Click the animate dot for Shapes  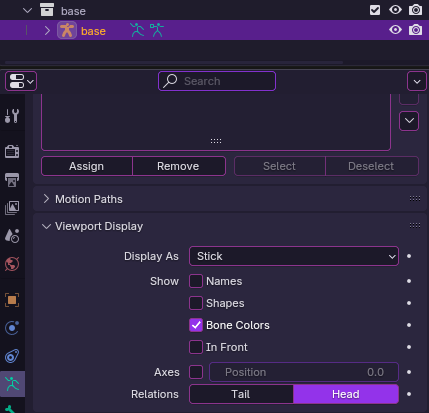409,303
